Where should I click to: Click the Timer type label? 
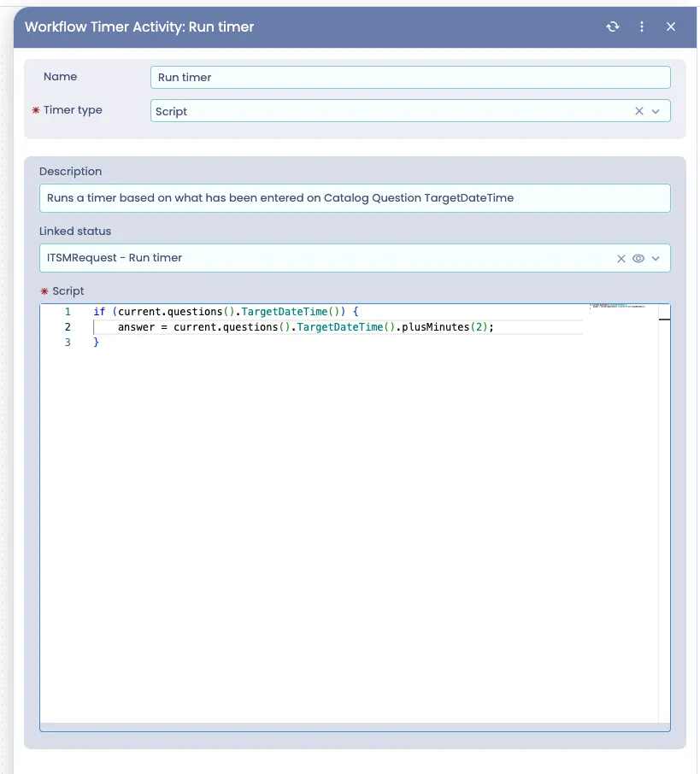tap(73, 110)
